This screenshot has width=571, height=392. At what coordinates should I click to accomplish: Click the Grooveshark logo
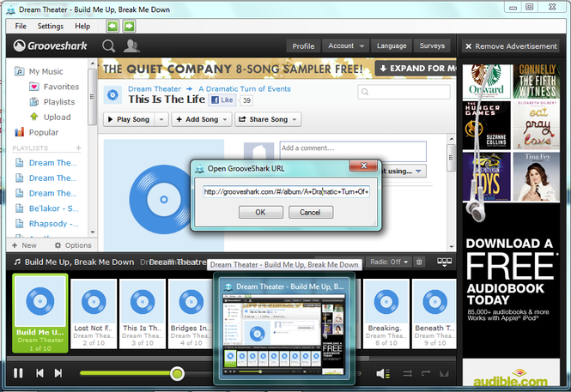point(51,45)
